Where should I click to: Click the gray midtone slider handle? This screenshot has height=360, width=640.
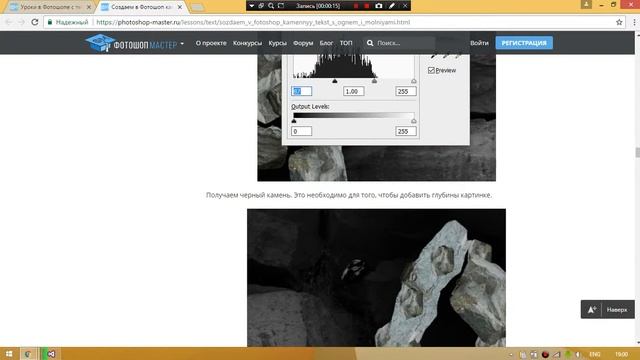[x=374, y=81]
